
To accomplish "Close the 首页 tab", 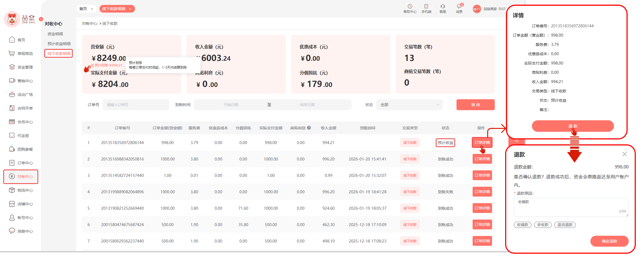I will 92,9.
